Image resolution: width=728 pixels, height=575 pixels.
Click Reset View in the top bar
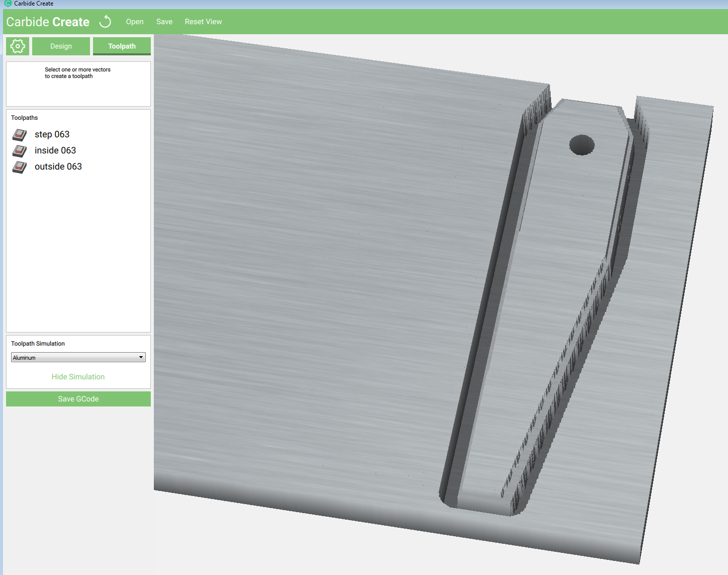point(203,22)
